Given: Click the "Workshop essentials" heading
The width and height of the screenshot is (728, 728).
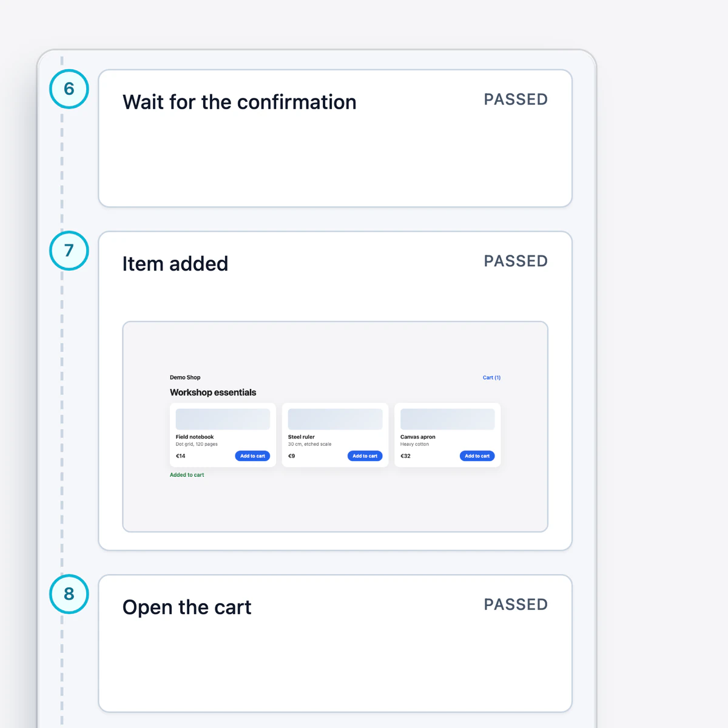Looking at the screenshot, I should [213, 393].
